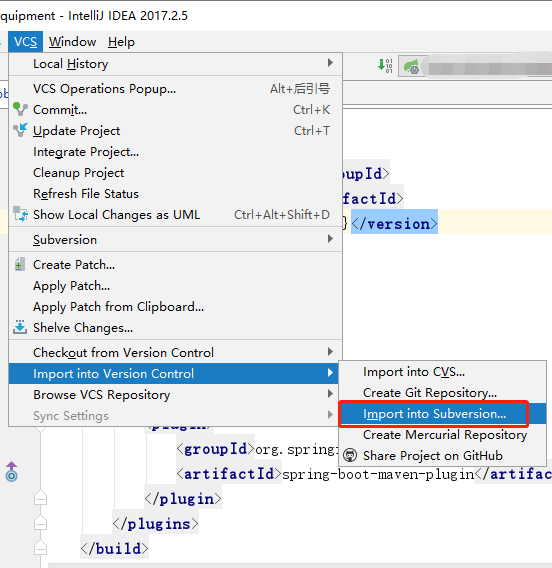Select Refresh File Status
Viewport: 552px width, 568px height.
coord(176,194)
